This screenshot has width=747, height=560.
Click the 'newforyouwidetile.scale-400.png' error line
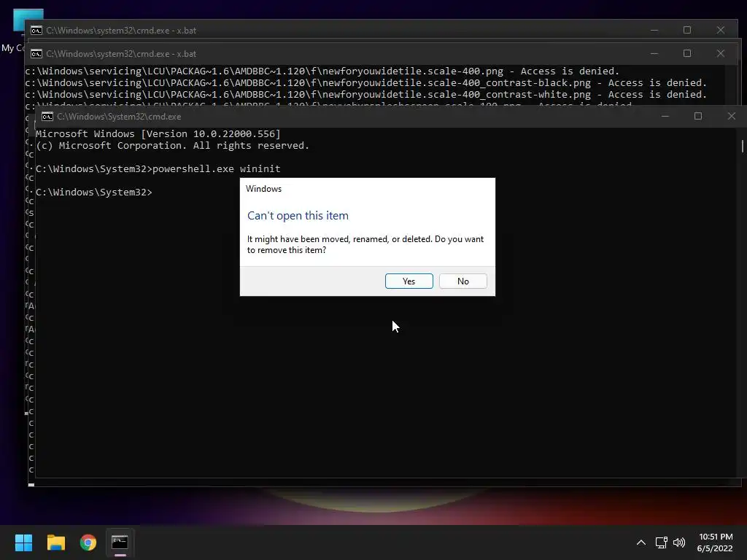(x=322, y=71)
